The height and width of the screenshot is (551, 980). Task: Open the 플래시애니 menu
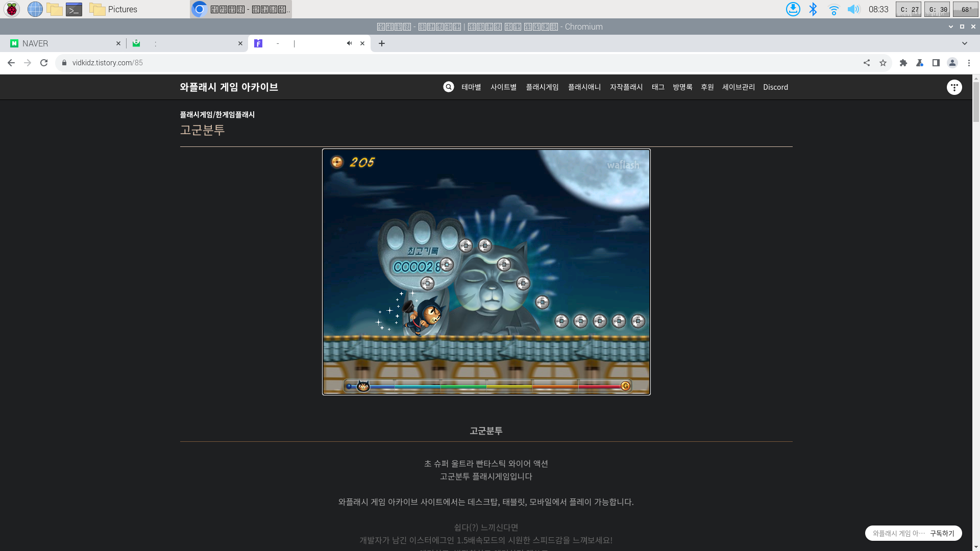tap(584, 87)
